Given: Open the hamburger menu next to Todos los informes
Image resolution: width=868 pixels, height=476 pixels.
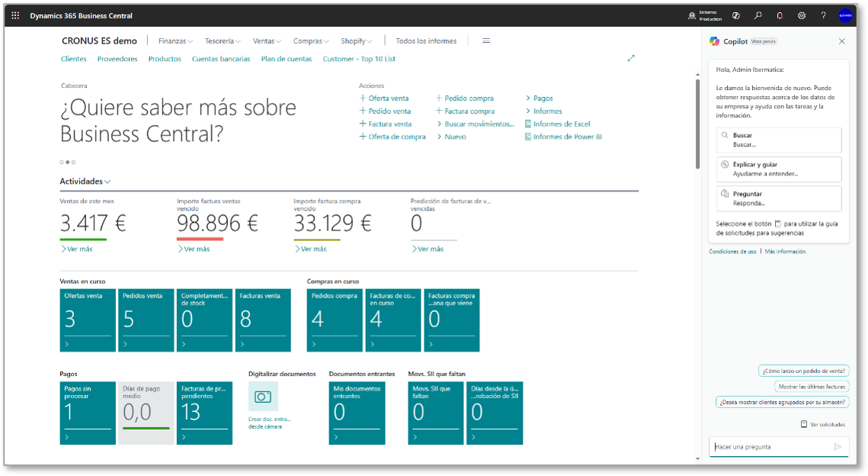Looking at the screenshot, I should [x=486, y=41].
